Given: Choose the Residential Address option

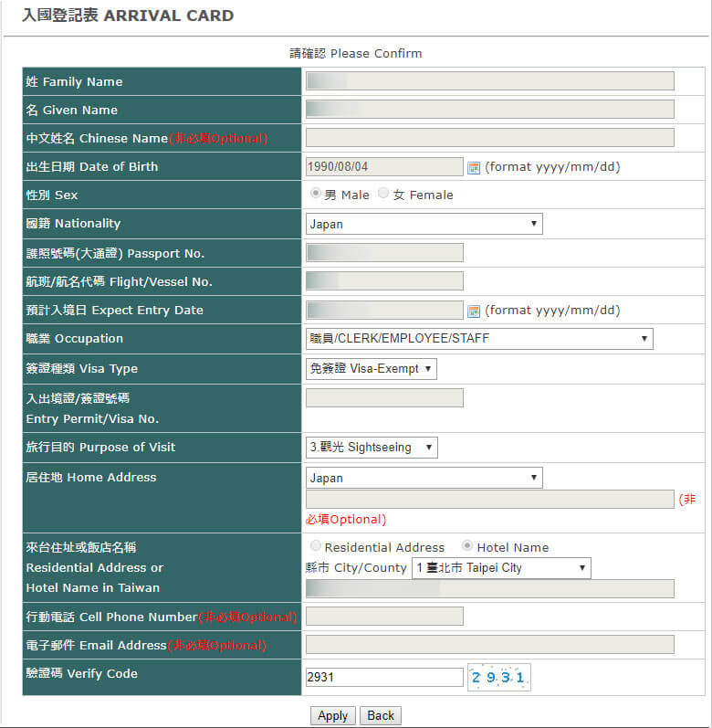Looking at the screenshot, I should click(x=316, y=545).
